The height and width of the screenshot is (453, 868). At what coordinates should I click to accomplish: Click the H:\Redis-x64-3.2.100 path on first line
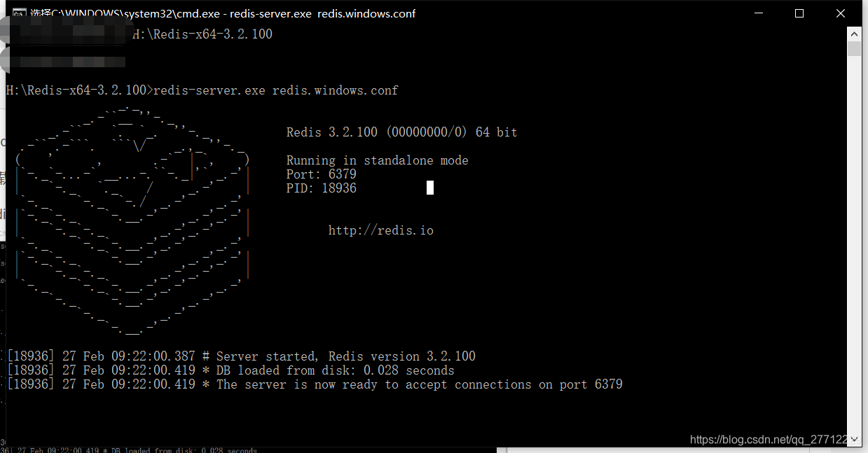coord(202,34)
